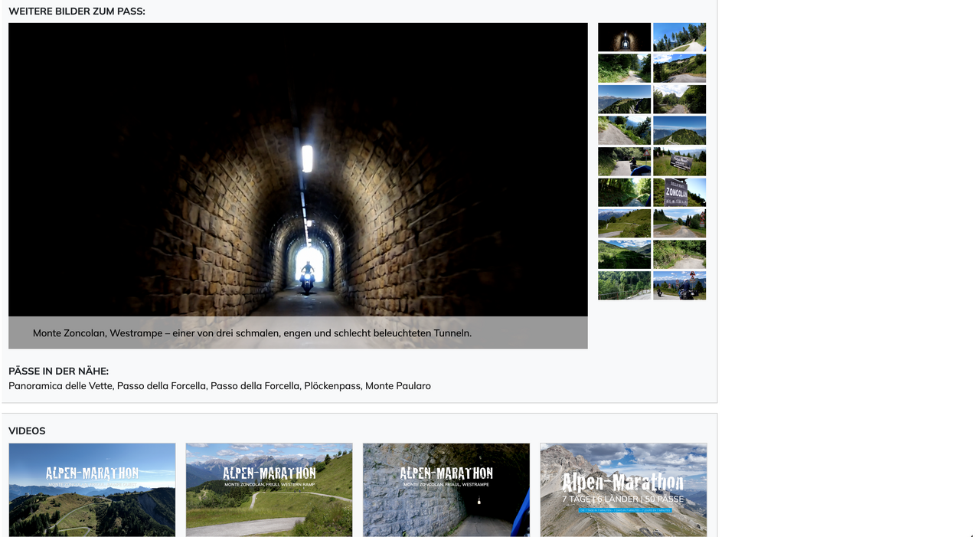
Task: Go to the Plöckenpass page
Action: point(332,386)
